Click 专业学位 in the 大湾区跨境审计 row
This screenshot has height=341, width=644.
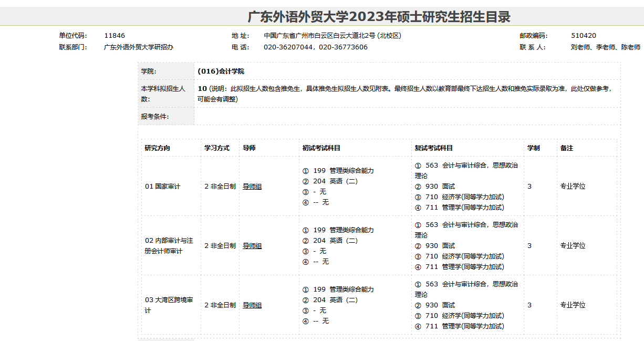point(573,305)
